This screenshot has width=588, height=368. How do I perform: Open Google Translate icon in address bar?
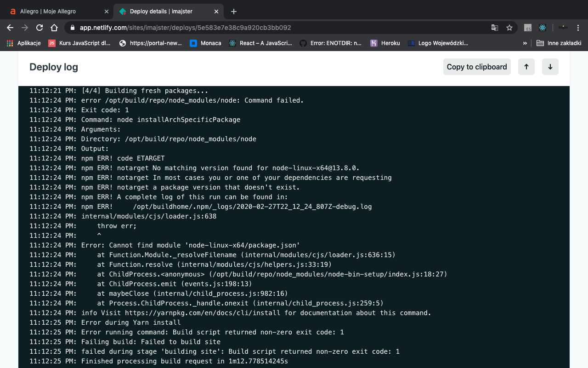[x=494, y=28]
